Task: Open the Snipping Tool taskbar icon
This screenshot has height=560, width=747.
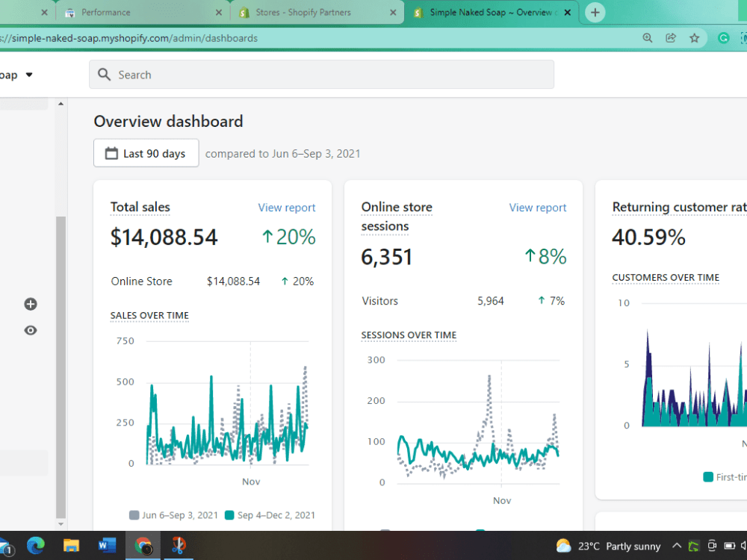Action: point(179,546)
